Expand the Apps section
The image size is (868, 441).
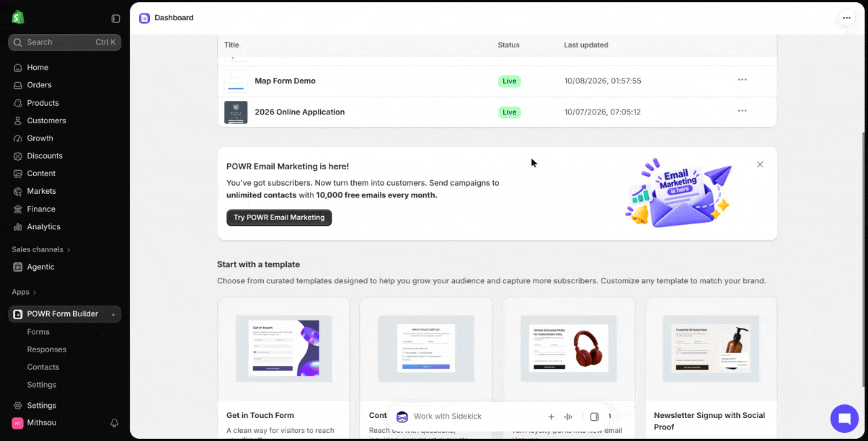pyautogui.click(x=24, y=292)
